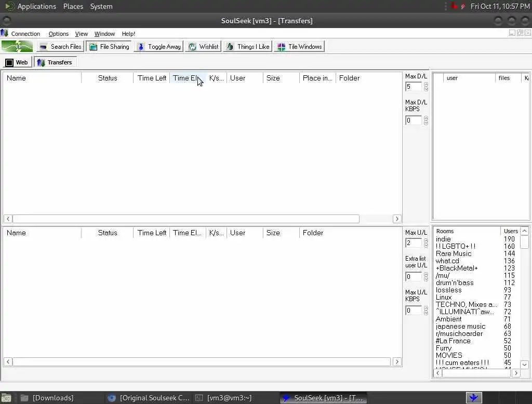Open the Options menu
Image resolution: width=532 pixels, height=404 pixels.
point(58,34)
